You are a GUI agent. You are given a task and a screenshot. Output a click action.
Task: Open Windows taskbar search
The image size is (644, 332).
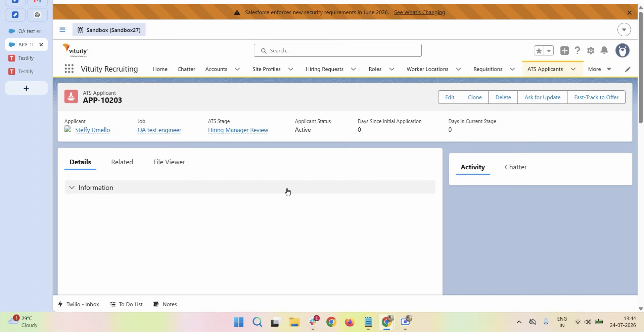[x=257, y=322]
